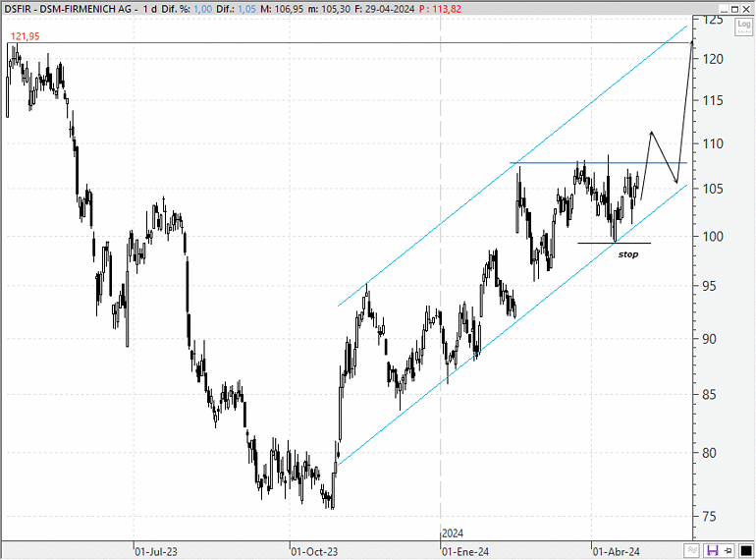Click the 110 price scale label
This screenshot has width=756, height=560.
tap(713, 143)
